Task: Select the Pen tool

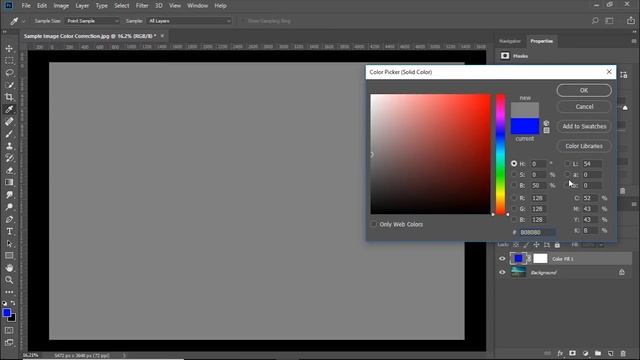Action: [x=9, y=219]
